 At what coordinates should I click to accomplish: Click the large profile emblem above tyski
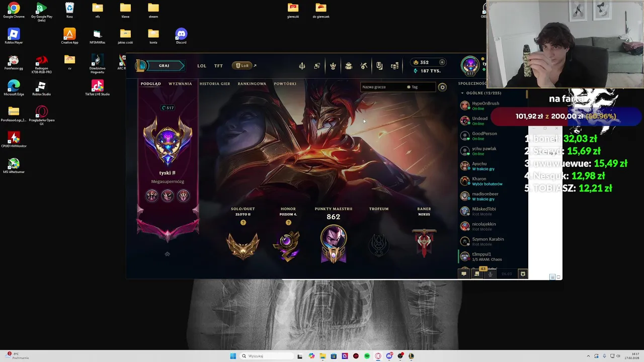[168, 141]
